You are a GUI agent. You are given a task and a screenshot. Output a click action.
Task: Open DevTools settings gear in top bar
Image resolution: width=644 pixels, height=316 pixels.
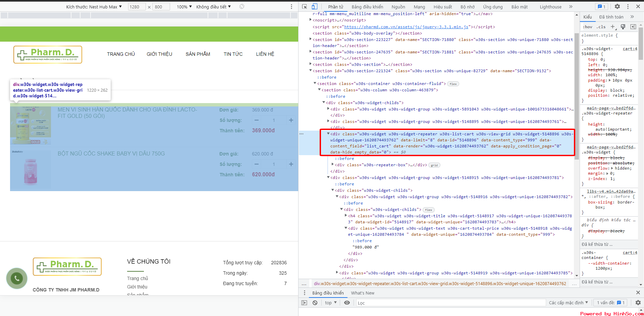pyautogui.click(x=617, y=7)
